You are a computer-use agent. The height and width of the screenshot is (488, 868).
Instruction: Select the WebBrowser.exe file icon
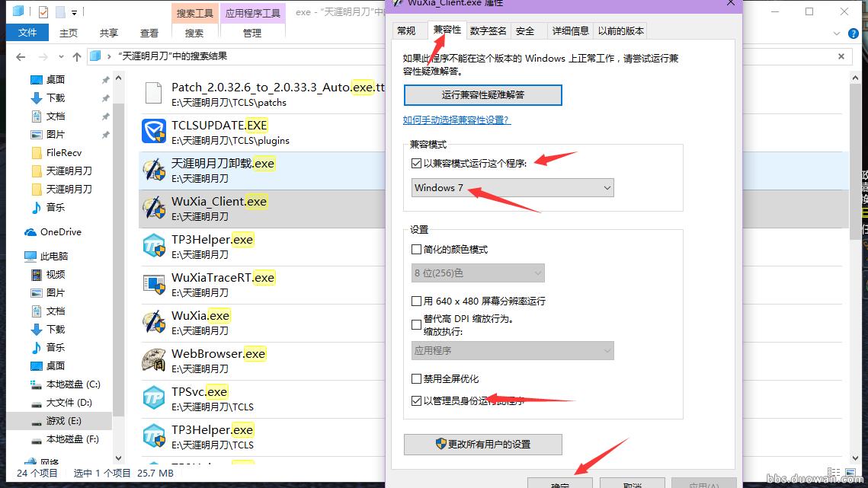(155, 359)
